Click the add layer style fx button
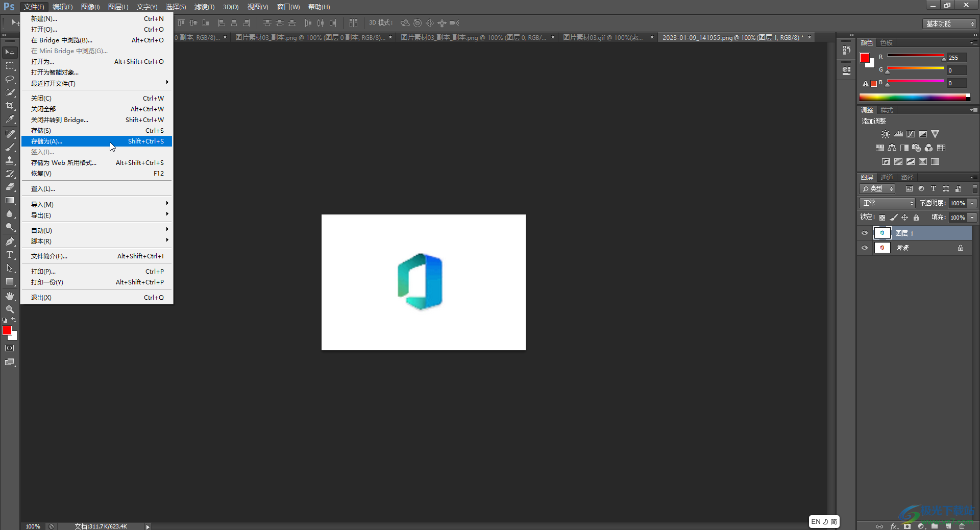This screenshot has width=980, height=530. click(x=894, y=526)
